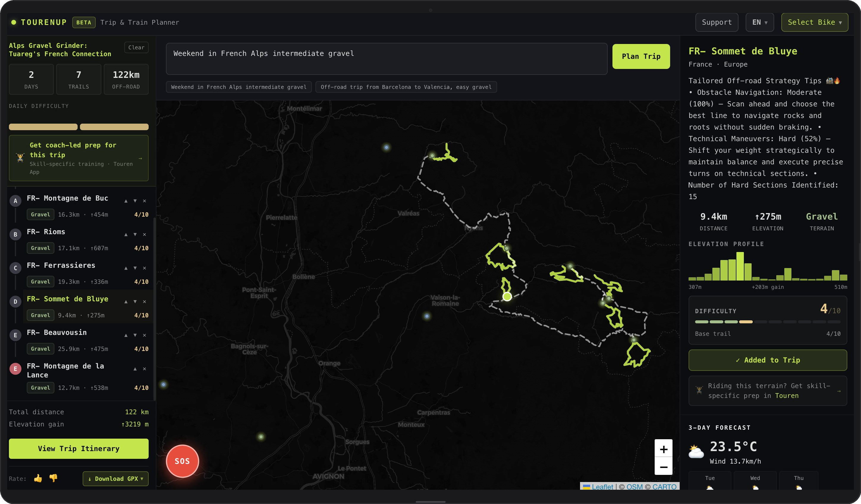Move FR- Beauvousin down in the list

(135, 335)
